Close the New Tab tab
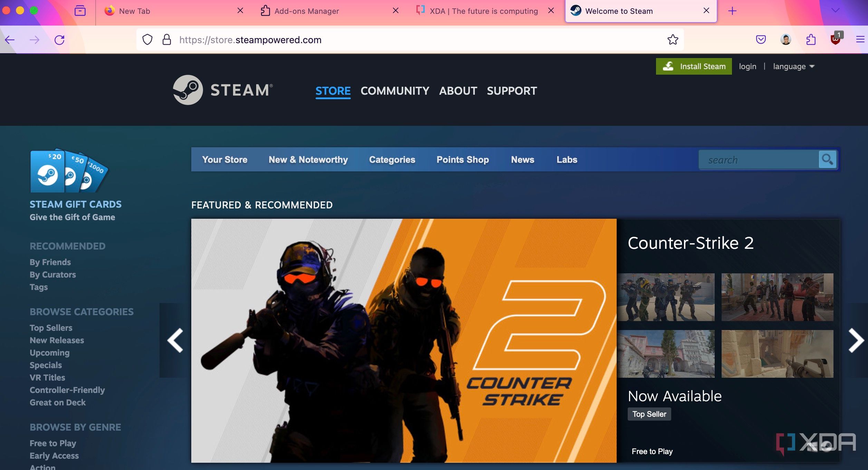This screenshot has width=868, height=470. pyautogui.click(x=240, y=11)
